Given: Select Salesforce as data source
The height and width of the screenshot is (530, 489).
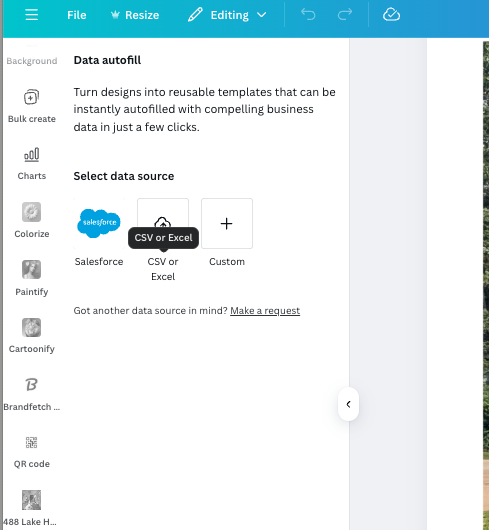Looking at the screenshot, I should [x=99, y=223].
